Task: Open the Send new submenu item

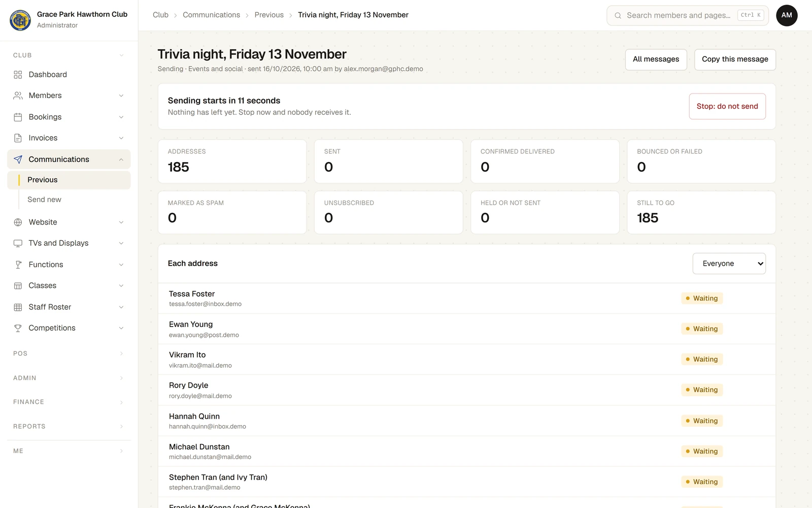Action: [69, 200]
